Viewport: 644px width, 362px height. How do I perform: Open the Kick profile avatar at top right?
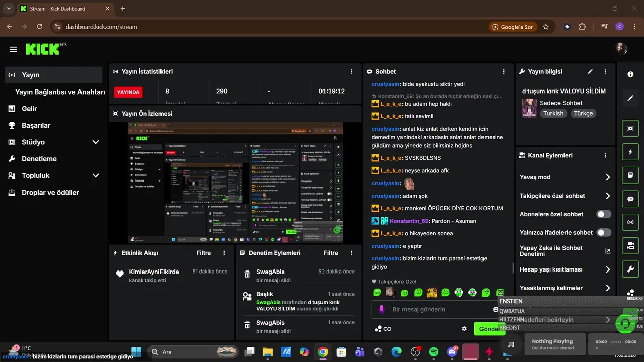[621, 49]
